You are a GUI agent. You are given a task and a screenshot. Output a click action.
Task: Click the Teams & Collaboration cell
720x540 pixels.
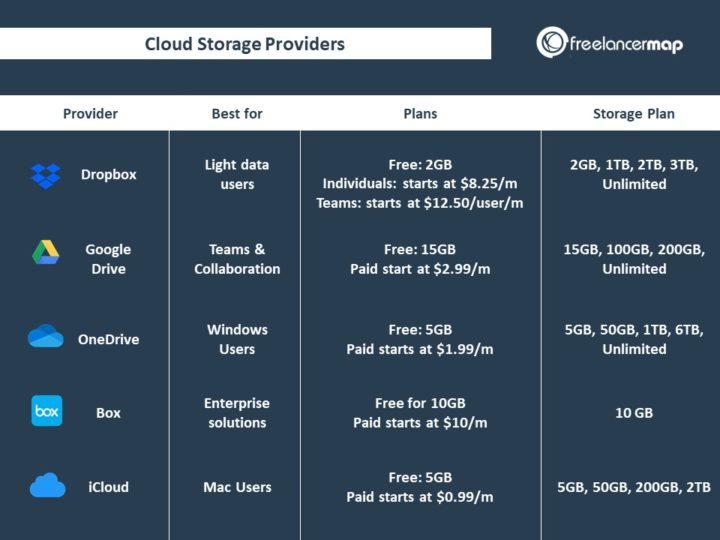coord(237,259)
